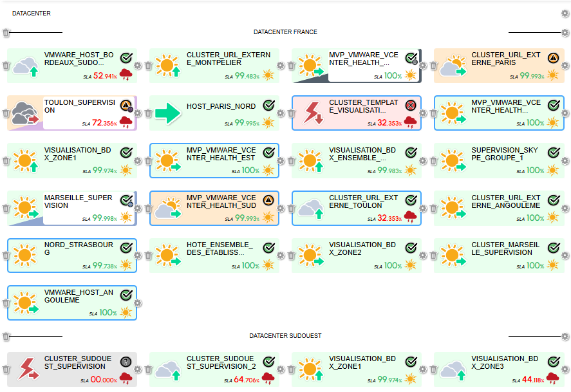This screenshot has height=392, width=571.
Task: Click the critical X status icon on CLUSTER_TEMPLATE_VISUALISATI
Action: [411, 105]
